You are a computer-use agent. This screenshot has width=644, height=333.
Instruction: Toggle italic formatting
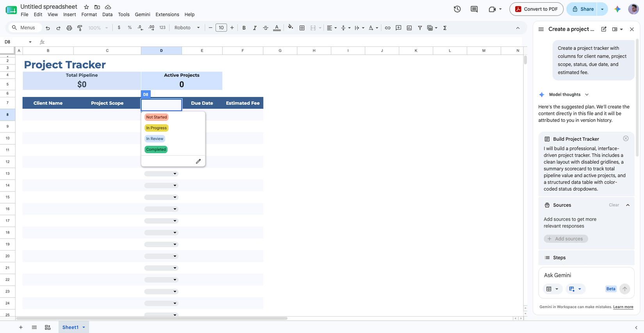coord(255,28)
